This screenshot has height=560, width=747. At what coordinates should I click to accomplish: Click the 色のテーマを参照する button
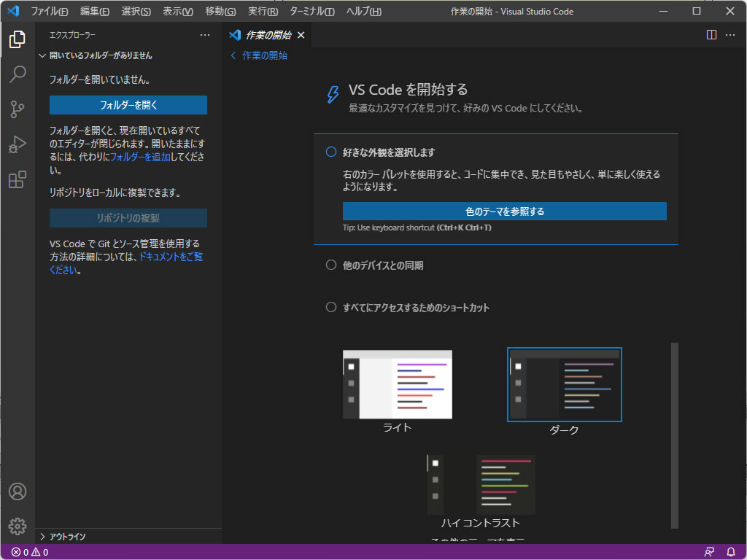pos(504,211)
